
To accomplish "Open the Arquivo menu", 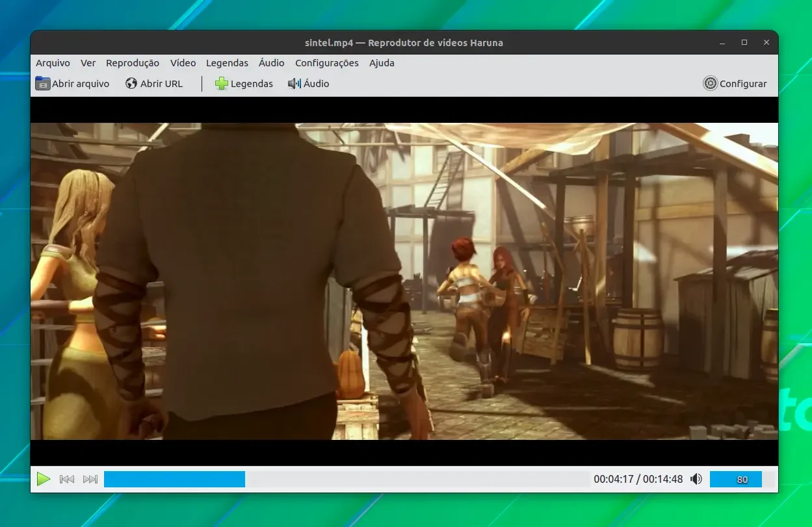I will tap(53, 63).
